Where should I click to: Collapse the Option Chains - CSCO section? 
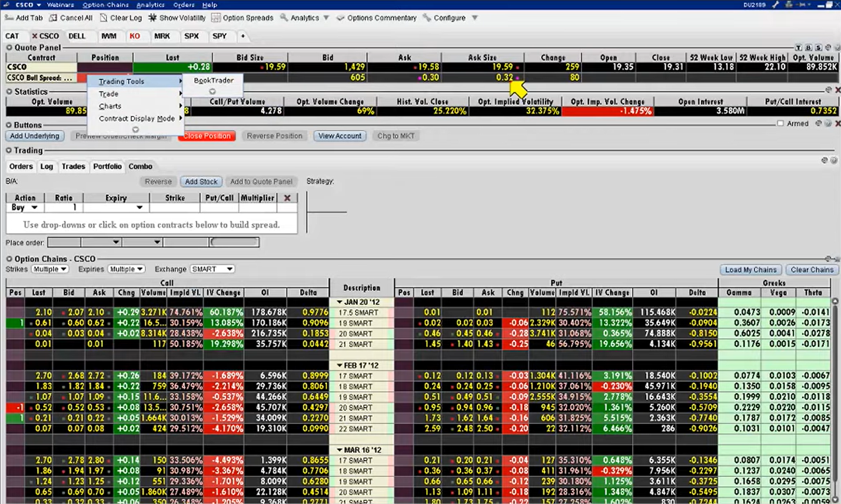pyautogui.click(x=9, y=259)
